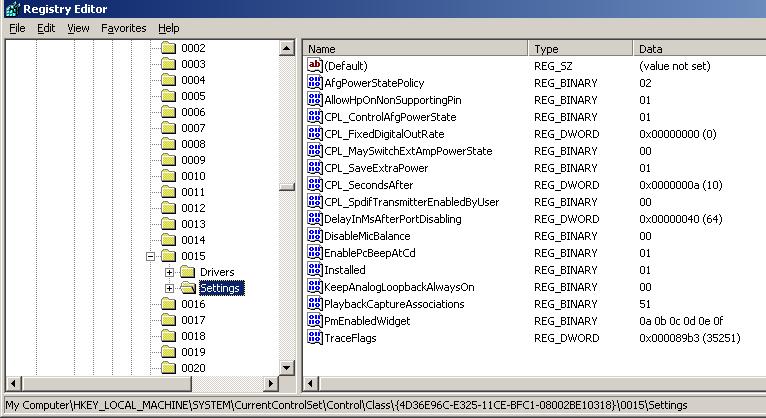Image resolution: width=766 pixels, height=418 pixels.
Task: Select key 0013 in the tree
Action: point(193,224)
